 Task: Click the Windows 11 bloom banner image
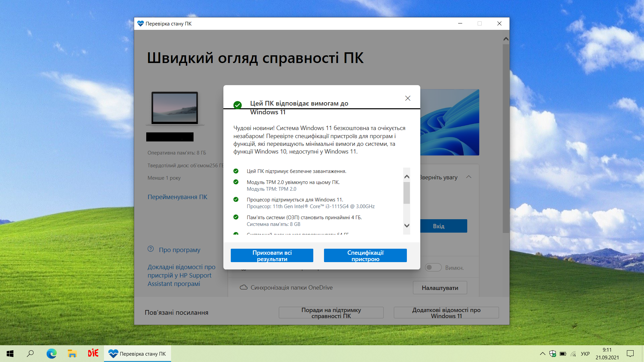point(449,122)
